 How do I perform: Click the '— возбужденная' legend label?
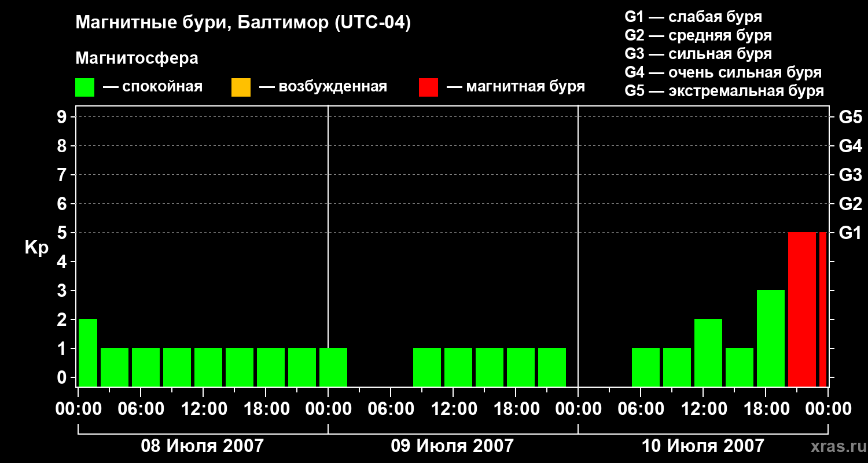(x=323, y=87)
